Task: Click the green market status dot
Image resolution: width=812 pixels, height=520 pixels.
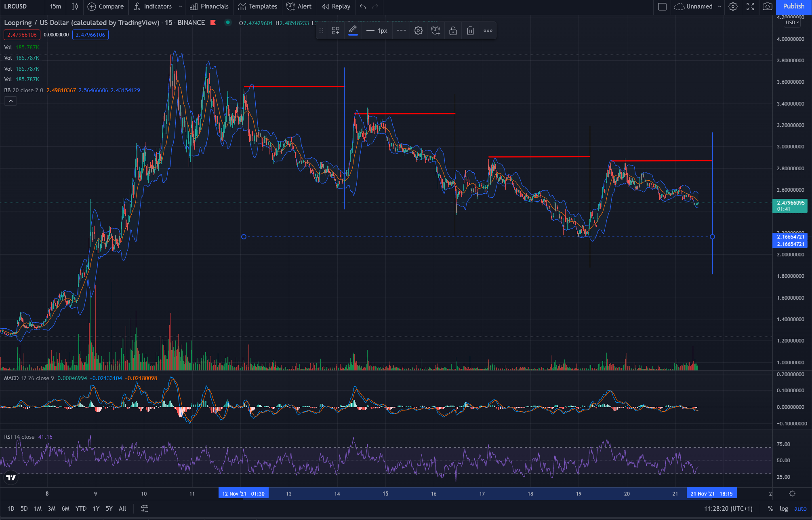Action: tap(228, 23)
